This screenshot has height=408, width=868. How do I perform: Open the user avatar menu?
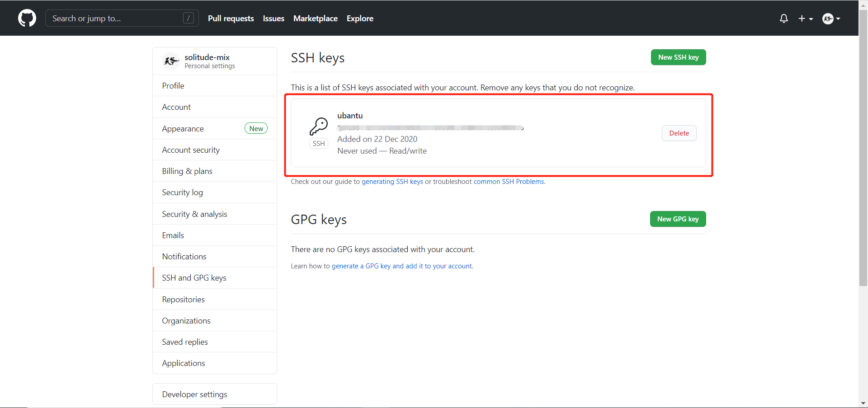pyautogui.click(x=831, y=19)
